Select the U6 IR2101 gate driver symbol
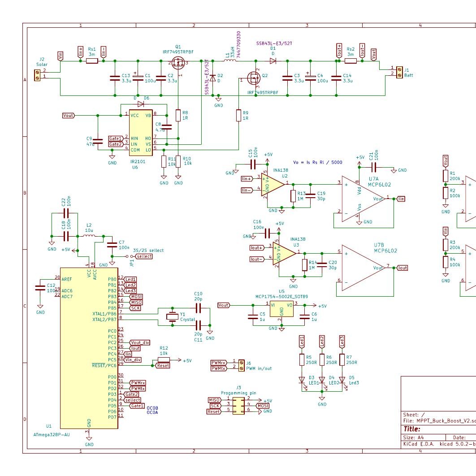This screenshot has width=476, height=476. 140,132
